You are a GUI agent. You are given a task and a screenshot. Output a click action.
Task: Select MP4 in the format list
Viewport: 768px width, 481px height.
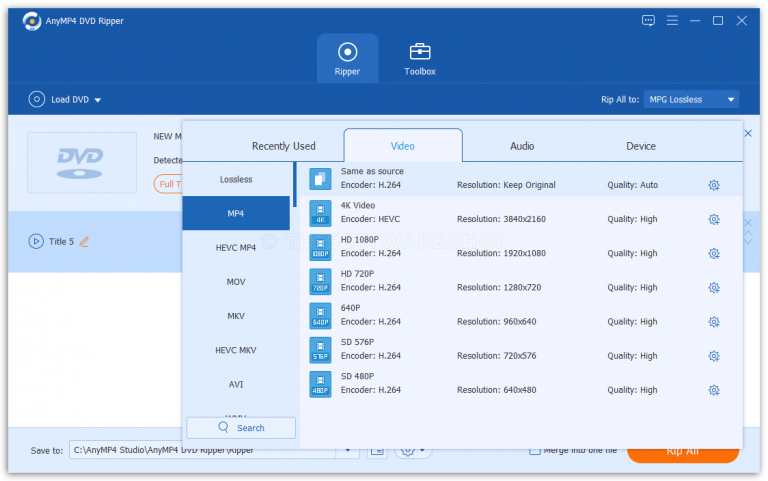tap(236, 214)
